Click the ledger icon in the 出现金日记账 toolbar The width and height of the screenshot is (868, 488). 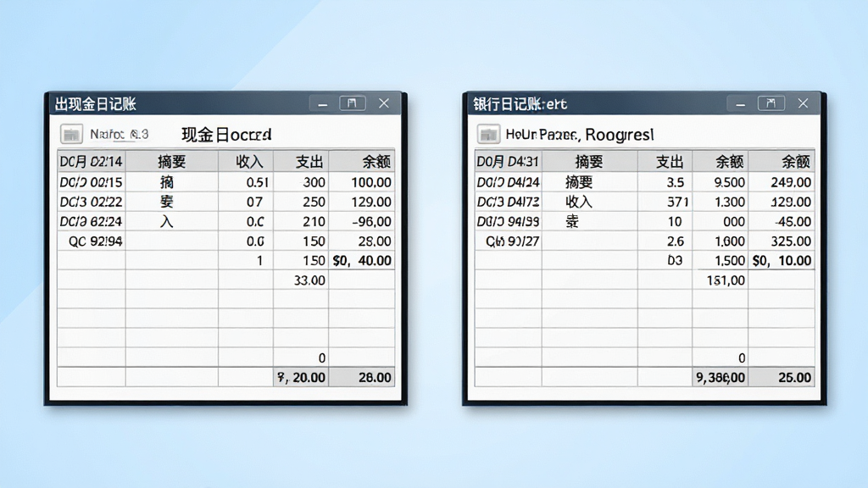click(71, 134)
